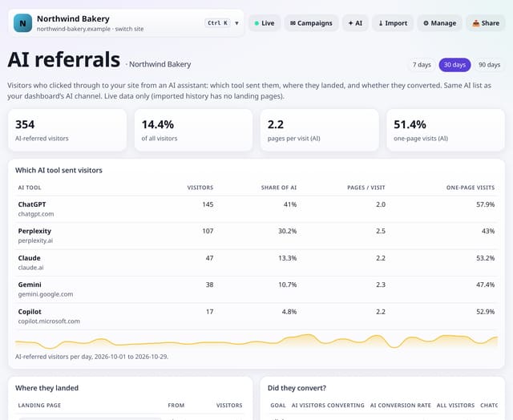Click the ONE-PAGE VISITS column header
Screen dimensions: 513x420
[x=471, y=188]
